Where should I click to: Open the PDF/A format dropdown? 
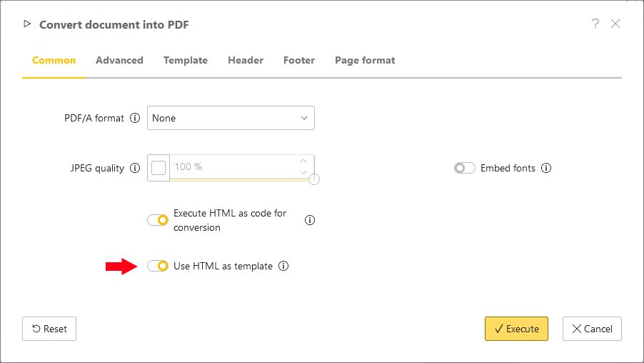tap(231, 119)
